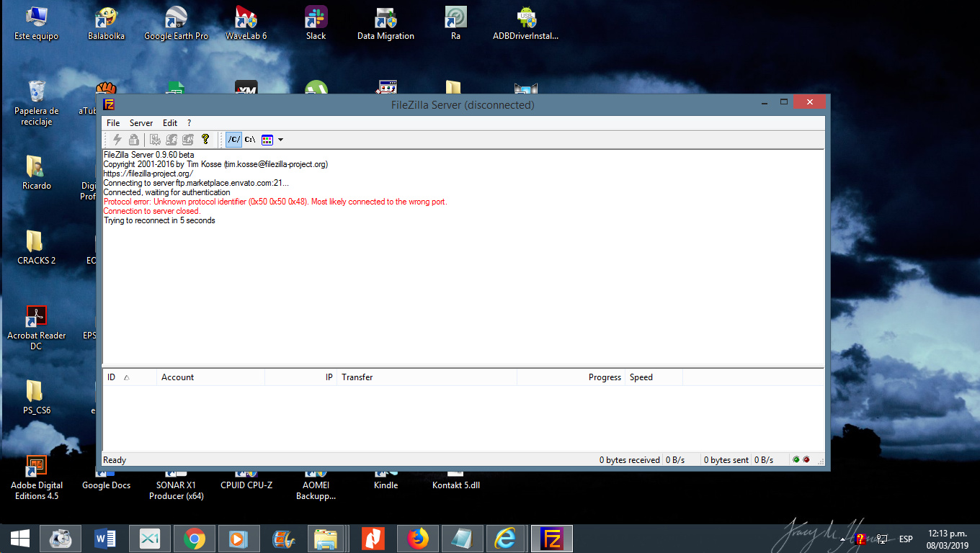Open the ? help menu

click(x=190, y=123)
